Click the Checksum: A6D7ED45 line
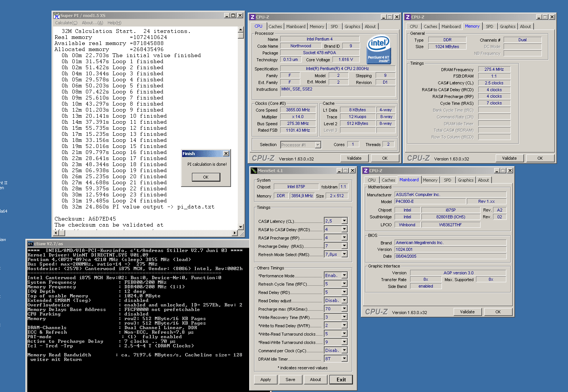The height and width of the screenshot is (392, 568). click(x=85, y=219)
